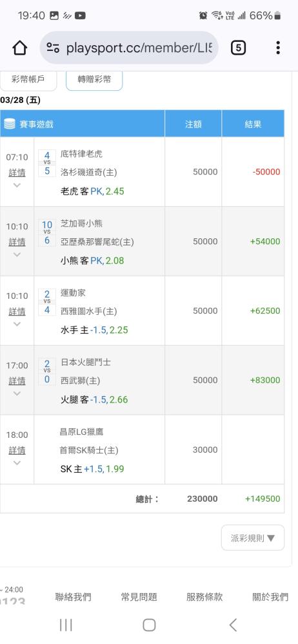Open the 派彩規則 dropdown
Viewport: 298px width, 644px height.
pos(253,538)
